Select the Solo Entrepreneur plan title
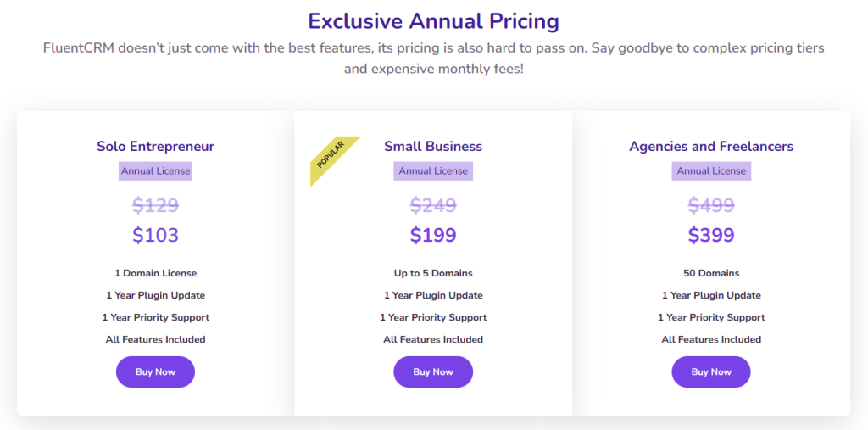Screen dimensions: 868x430 (156, 147)
